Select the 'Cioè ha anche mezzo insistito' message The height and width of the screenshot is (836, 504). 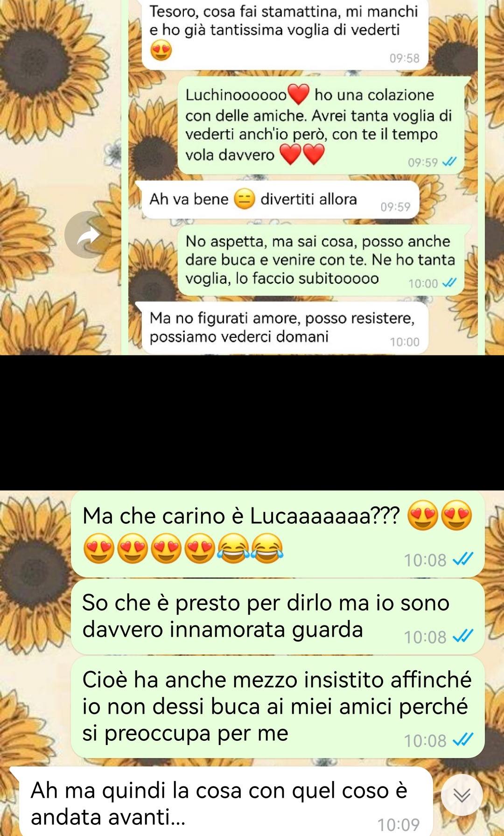point(278,707)
